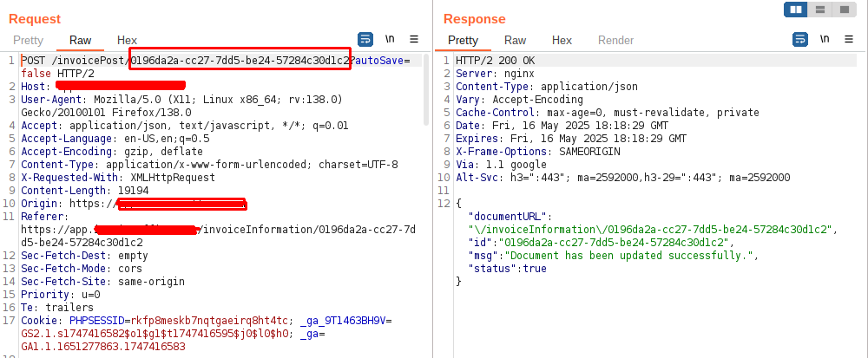868x358 pixels.
Task: Click the Alt-Svc response header
Action: pos(622,178)
